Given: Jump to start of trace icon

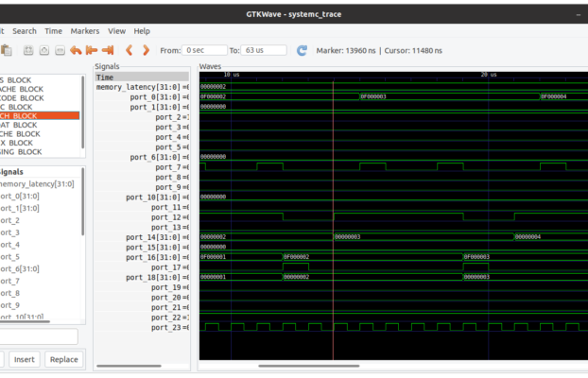Looking at the screenshot, I should (92, 50).
